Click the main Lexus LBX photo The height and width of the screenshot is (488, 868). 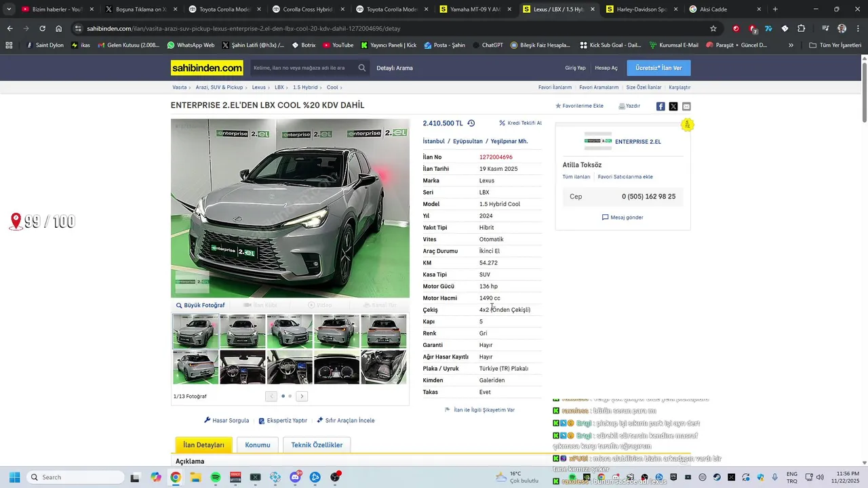coord(290,209)
